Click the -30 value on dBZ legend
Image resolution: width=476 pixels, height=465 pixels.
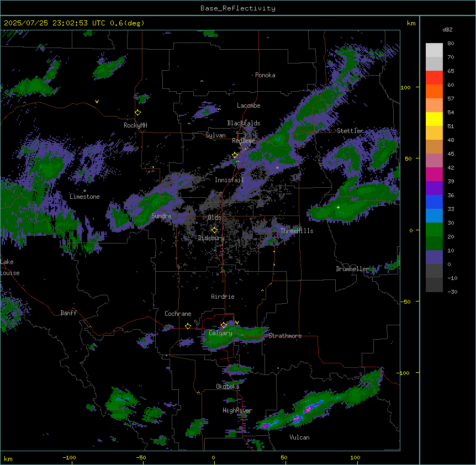[452, 292]
